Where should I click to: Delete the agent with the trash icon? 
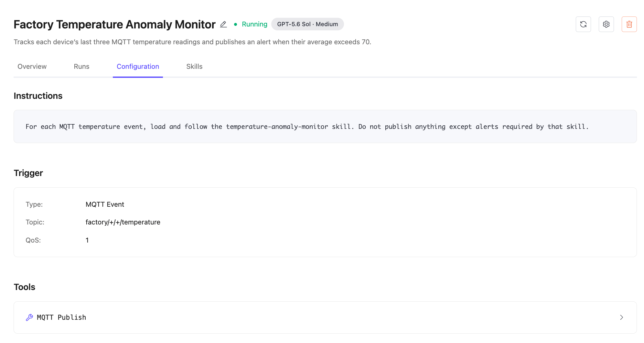pos(629,24)
